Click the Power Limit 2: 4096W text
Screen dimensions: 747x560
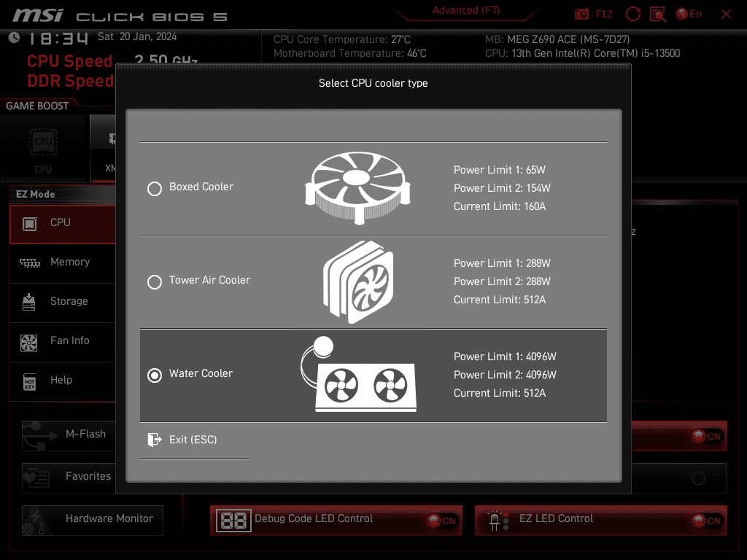tap(505, 375)
